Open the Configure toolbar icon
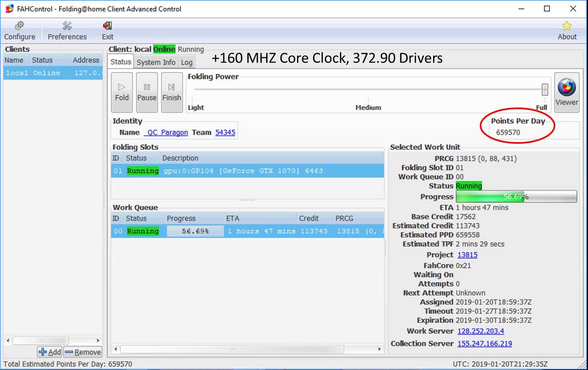588x370 pixels. tap(19, 31)
